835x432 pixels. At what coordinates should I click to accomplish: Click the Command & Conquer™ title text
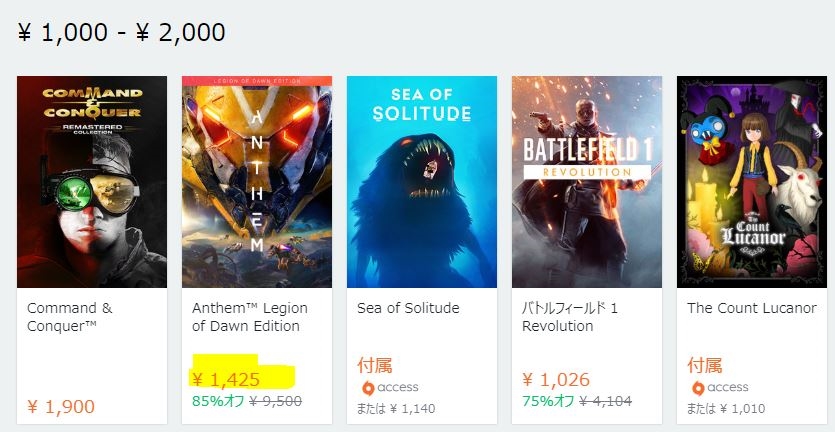(70, 317)
